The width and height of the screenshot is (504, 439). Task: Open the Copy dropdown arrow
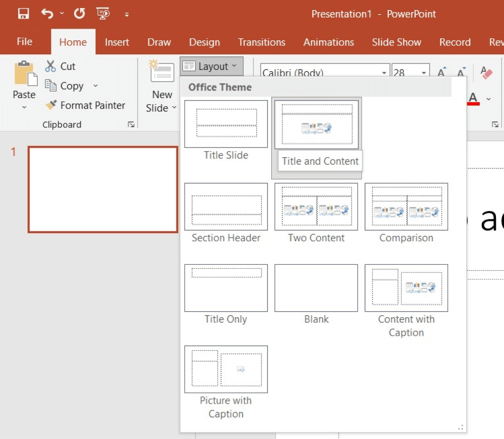(x=96, y=86)
